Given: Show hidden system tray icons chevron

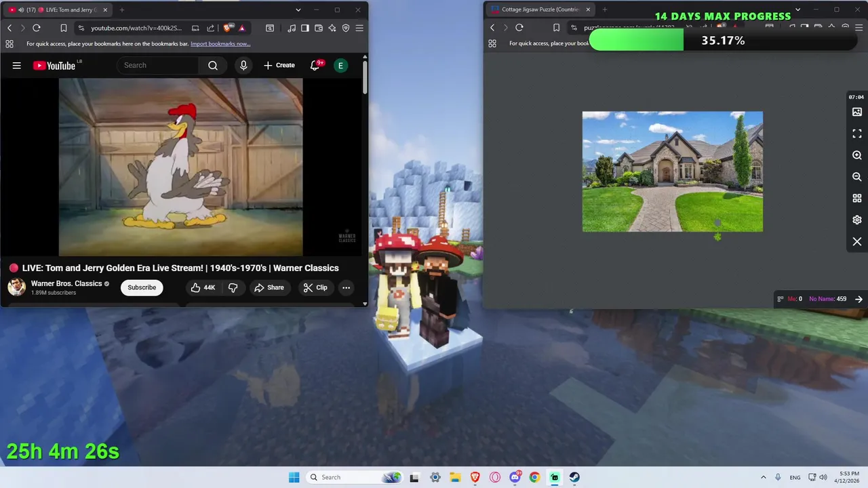Looking at the screenshot, I should click(x=763, y=477).
